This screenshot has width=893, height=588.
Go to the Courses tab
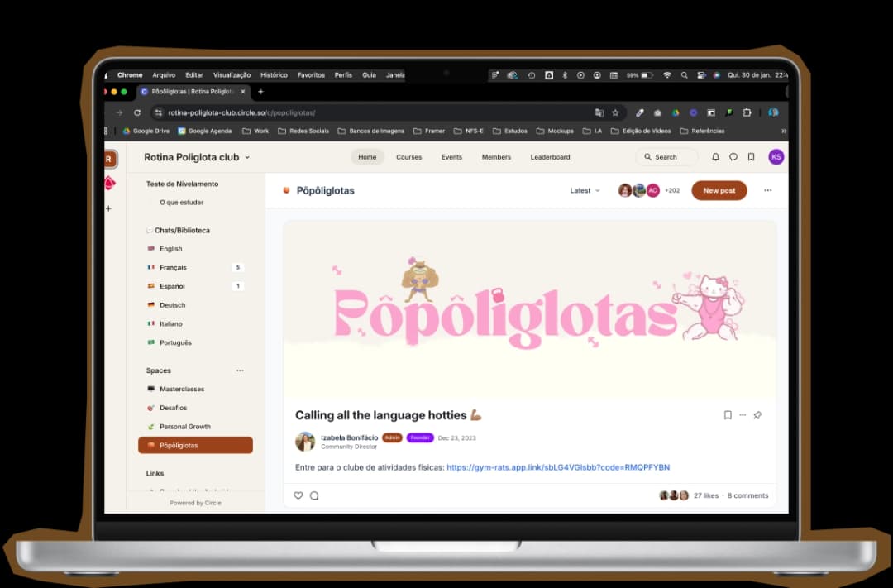pyautogui.click(x=409, y=157)
